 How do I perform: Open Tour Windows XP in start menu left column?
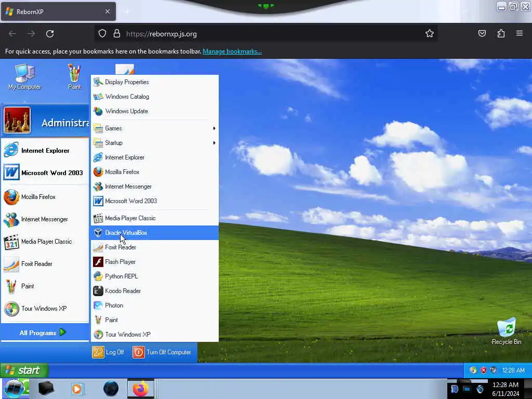pos(45,309)
